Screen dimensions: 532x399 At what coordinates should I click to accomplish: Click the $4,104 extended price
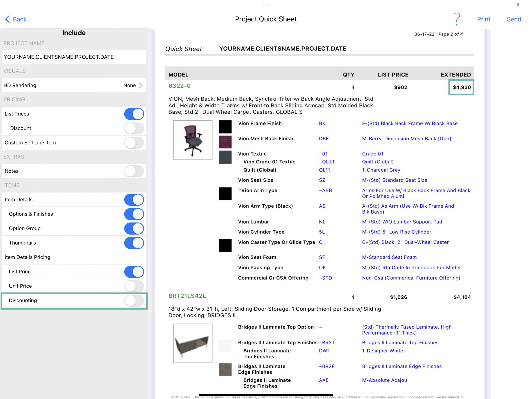point(462,297)
